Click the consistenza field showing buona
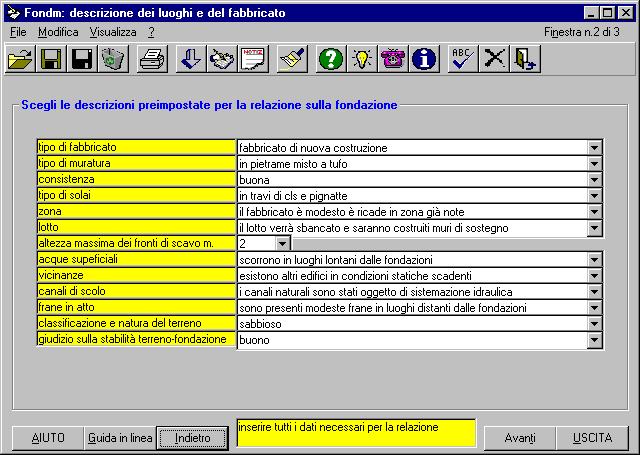The height and width of the screenshot is (455, 640). (x=410, y=180)
